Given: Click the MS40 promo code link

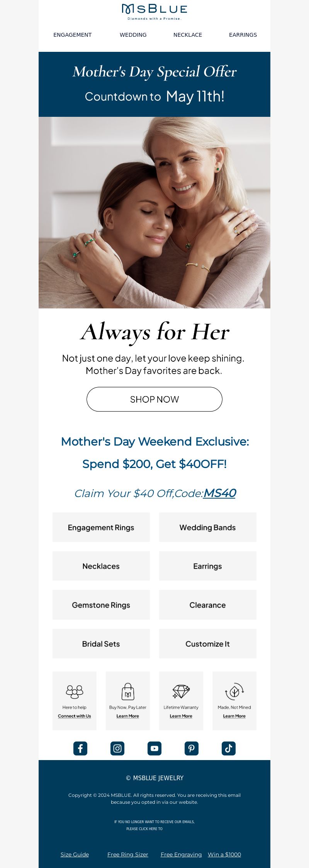Looking at the screenshot, I should pyautogui.click(x=219, y=493).
